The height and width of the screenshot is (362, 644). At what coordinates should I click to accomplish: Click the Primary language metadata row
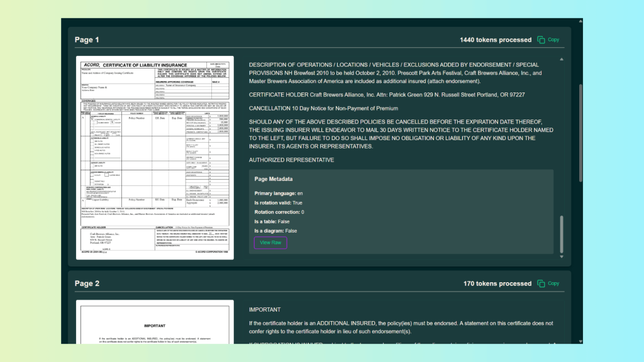pos(279,194)
